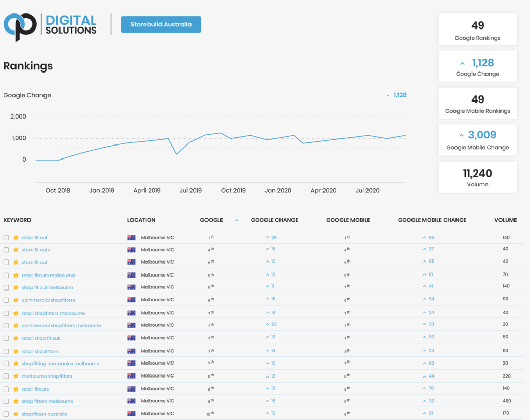
Task: Click the star beside melbourne shopfitters
Action: click(x=16, y=376)
